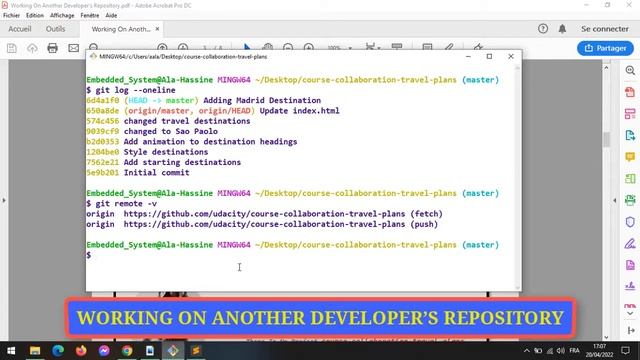Open the Windows Start menu

point(11,351)
